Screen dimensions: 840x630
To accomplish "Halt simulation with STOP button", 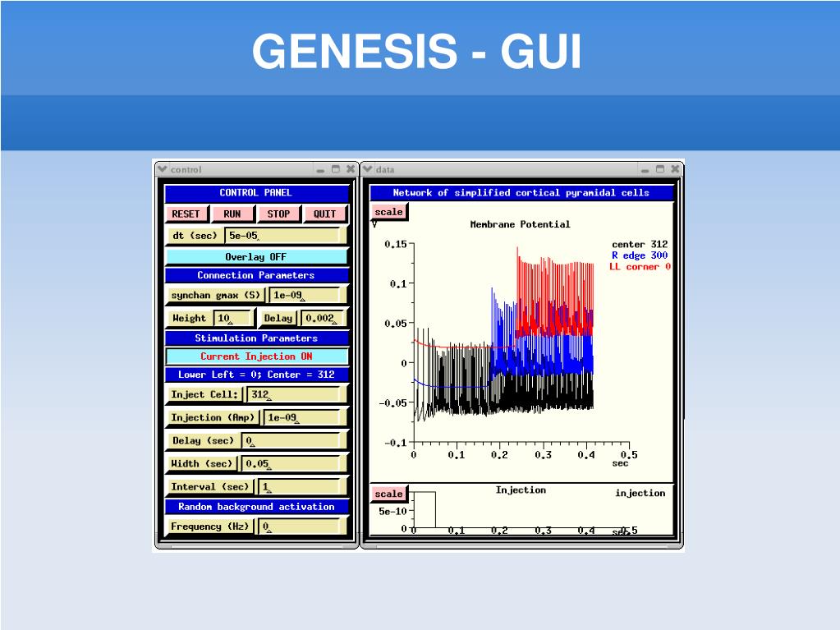I will coord(278,214).
